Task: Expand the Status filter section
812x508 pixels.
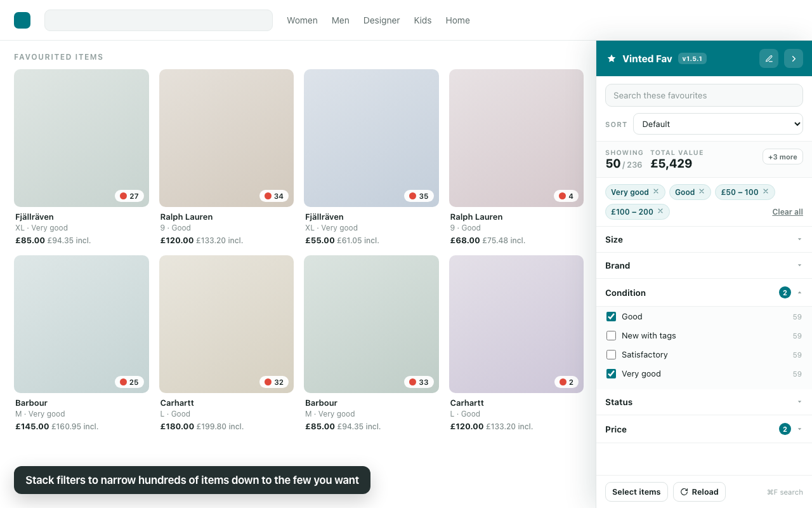Action: 704,402
